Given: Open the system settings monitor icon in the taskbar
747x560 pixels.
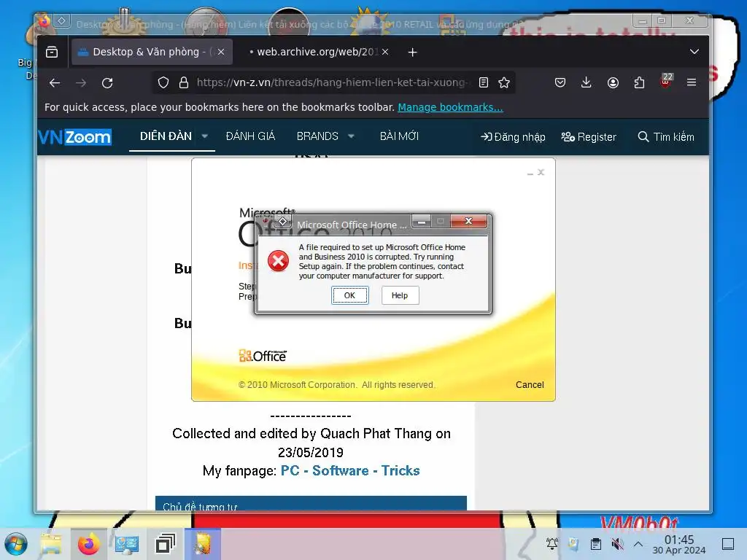Looking at the screenshot, I should click(127, 544).
